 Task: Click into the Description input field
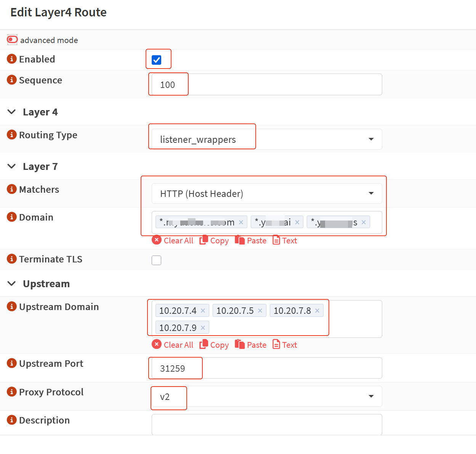click(267, 424)
